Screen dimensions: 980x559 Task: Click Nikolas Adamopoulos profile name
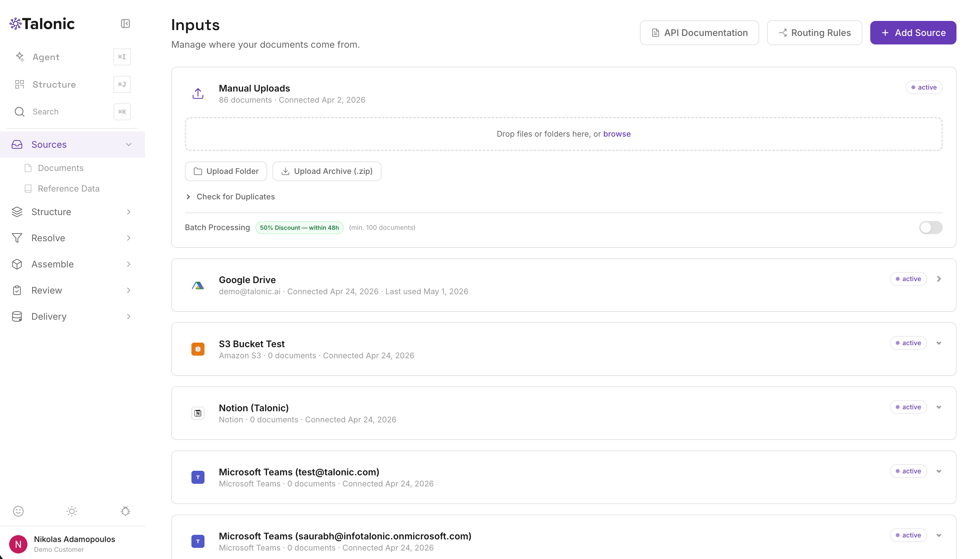[x=74, y=539]
